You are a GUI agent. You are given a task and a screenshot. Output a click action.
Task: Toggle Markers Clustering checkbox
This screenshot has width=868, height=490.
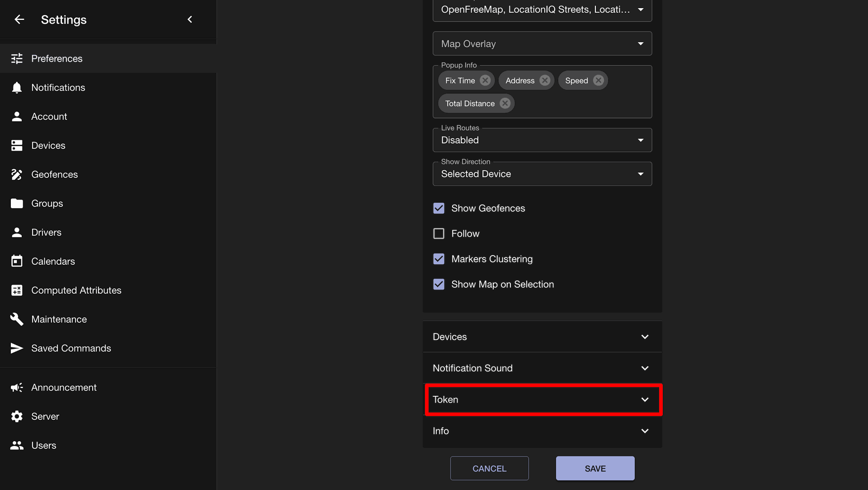pos(439,259)
